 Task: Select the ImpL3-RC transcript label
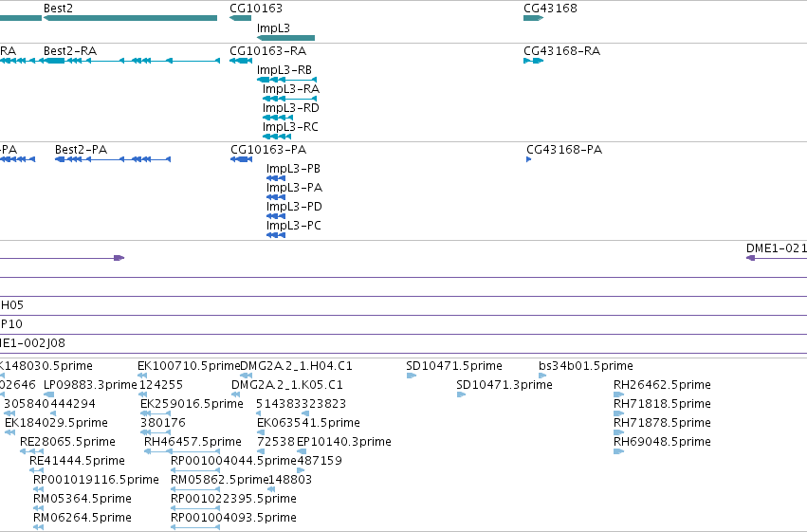click(290, 127)
